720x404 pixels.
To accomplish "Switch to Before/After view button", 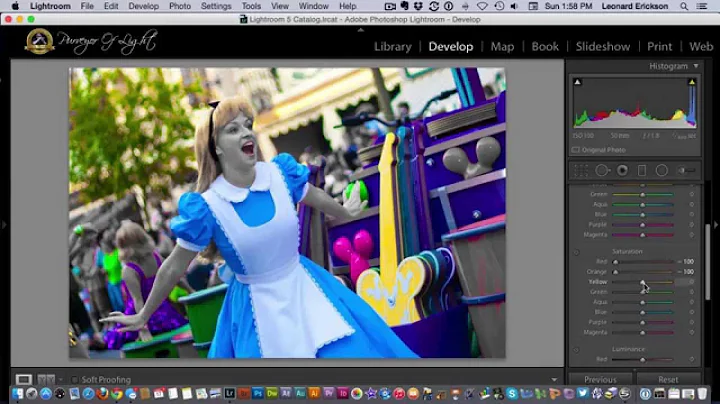I will [46, 380].
